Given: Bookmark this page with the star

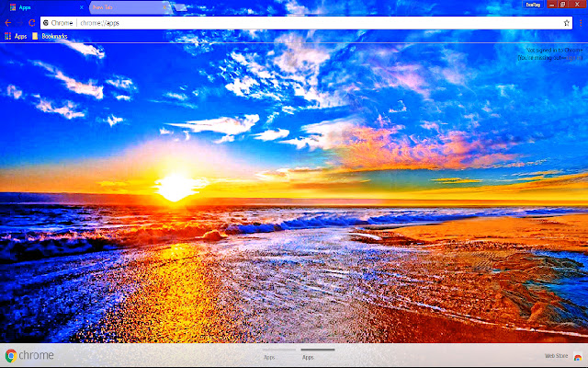Looking at the screenshot, I should [x=566, y=23].
